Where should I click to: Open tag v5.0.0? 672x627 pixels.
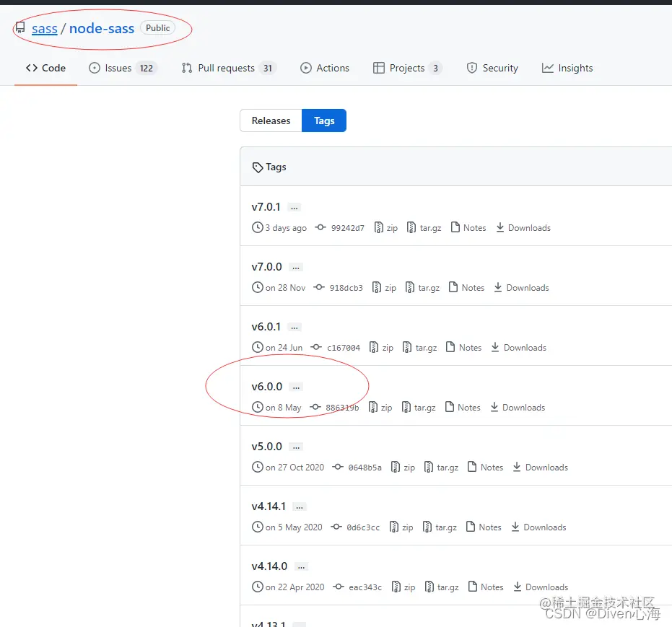266,447
